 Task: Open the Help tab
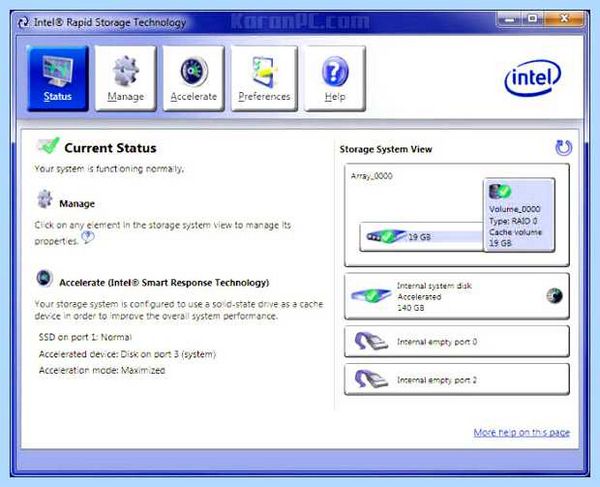tap(335, 78)
